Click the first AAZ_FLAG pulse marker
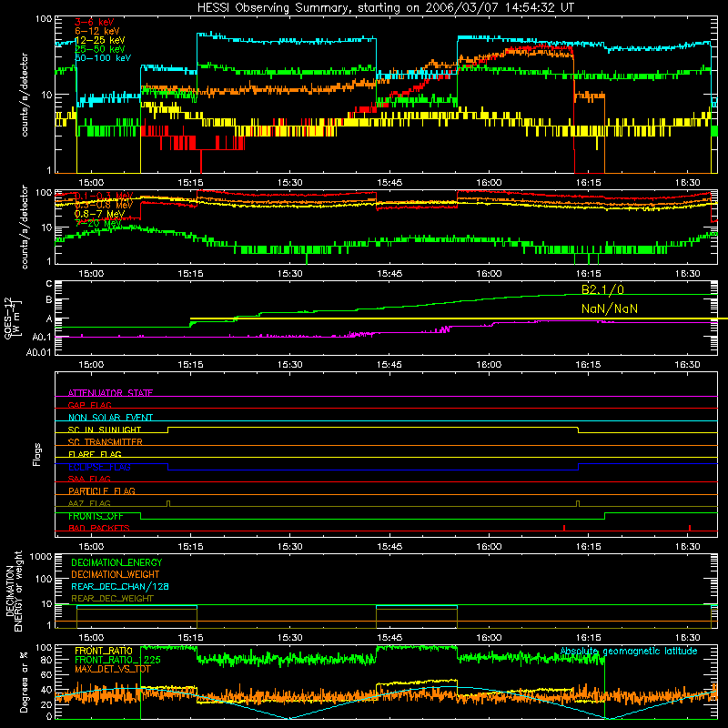 coord(168,503)
